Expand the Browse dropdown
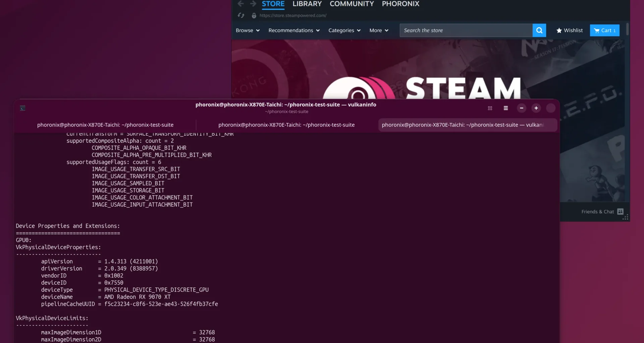This screenshot has height=343, width=644. (247, 30)
